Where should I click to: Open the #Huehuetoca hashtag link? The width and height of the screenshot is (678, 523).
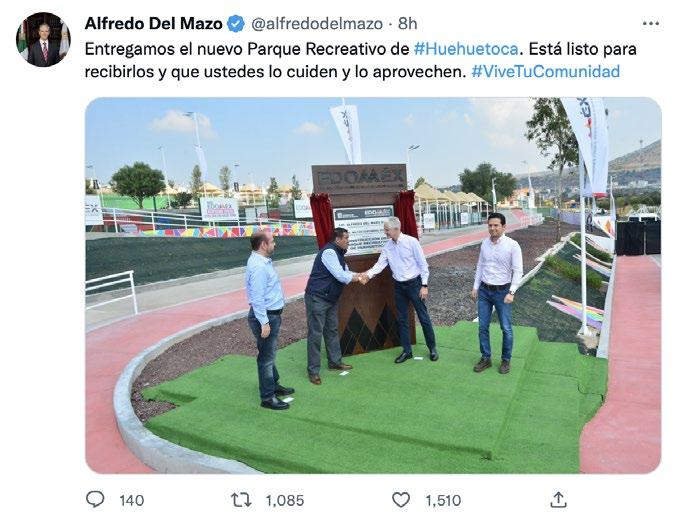point(466,49)
